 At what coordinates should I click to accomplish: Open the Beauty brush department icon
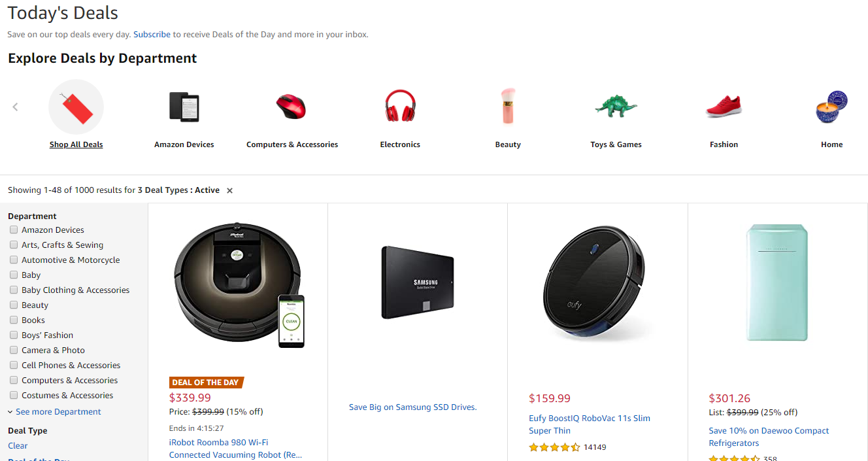(508, 107)
